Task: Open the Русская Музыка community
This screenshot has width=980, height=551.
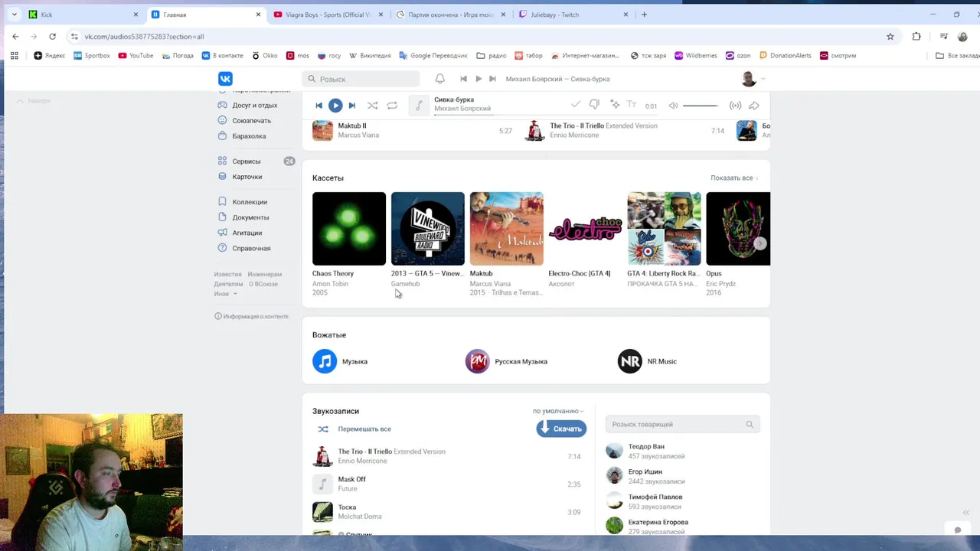Action: click(506, 361)
